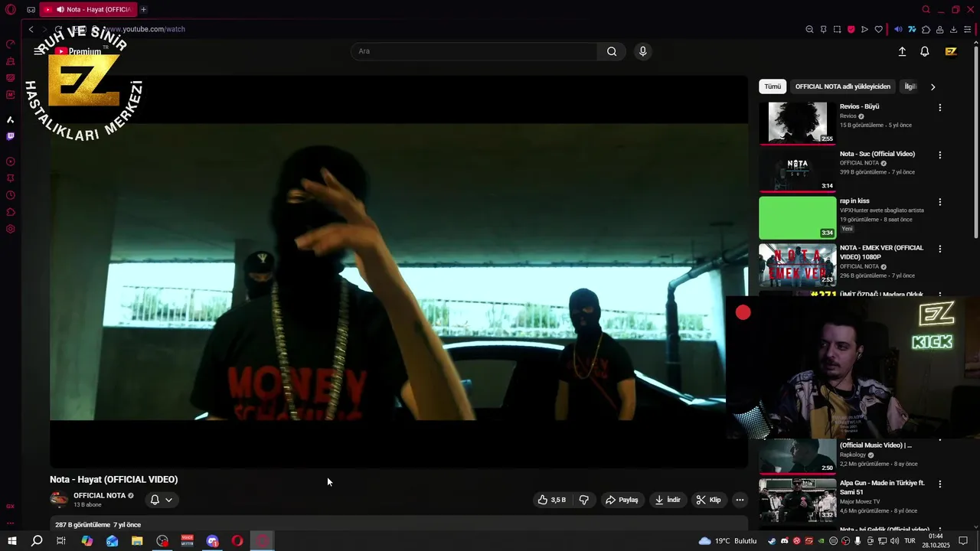Click the YouTube voice search microphone
This screenshot has height=551, width=980.
coord(642,51)
